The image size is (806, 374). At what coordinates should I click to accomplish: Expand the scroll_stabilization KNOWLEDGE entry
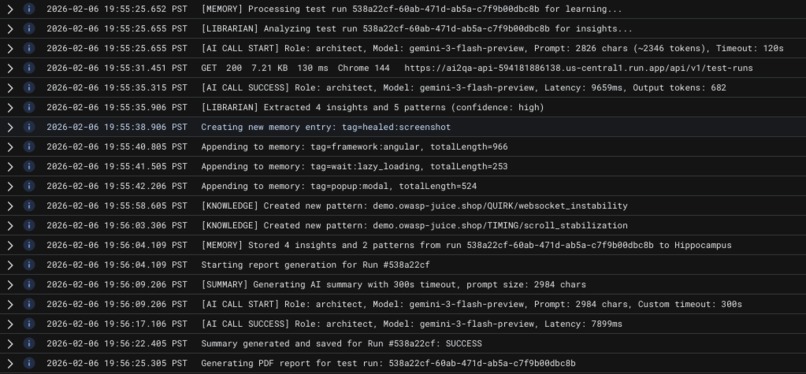pos(10,226)
